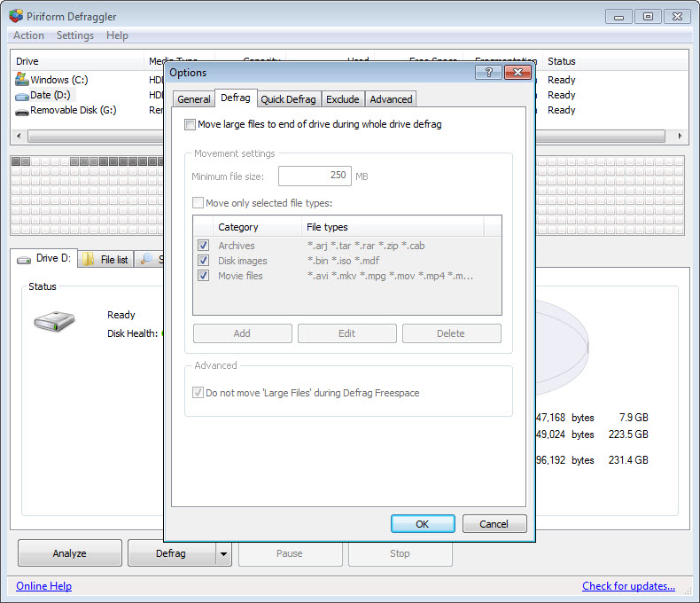The width and height of the screenshot is (700, 603).
Task: Switch to the Advanced tab
Action: [x=391, y=99]
